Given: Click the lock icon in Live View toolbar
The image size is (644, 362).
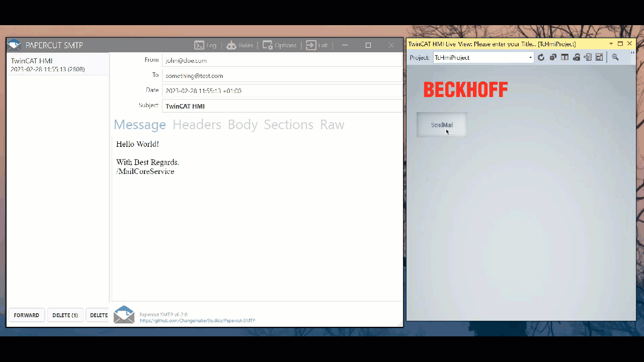Looking at the screenshot, I should (576, 57).
